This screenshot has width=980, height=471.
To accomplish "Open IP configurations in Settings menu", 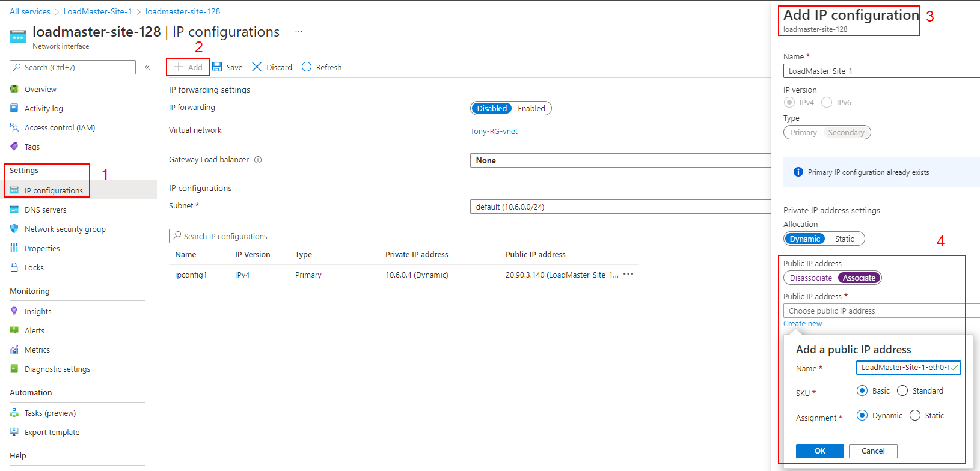I will click(54, 190).
